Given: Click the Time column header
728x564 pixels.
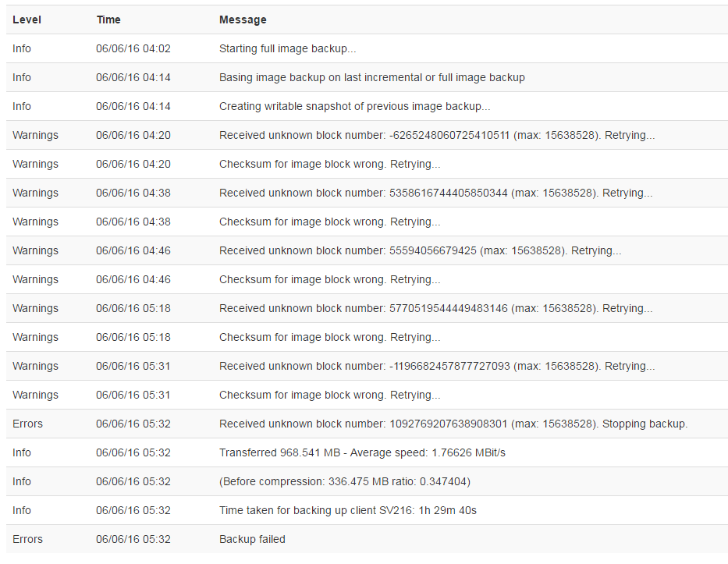Looking at the screenshot, I should pyautogui.click(x=108, y=20).
